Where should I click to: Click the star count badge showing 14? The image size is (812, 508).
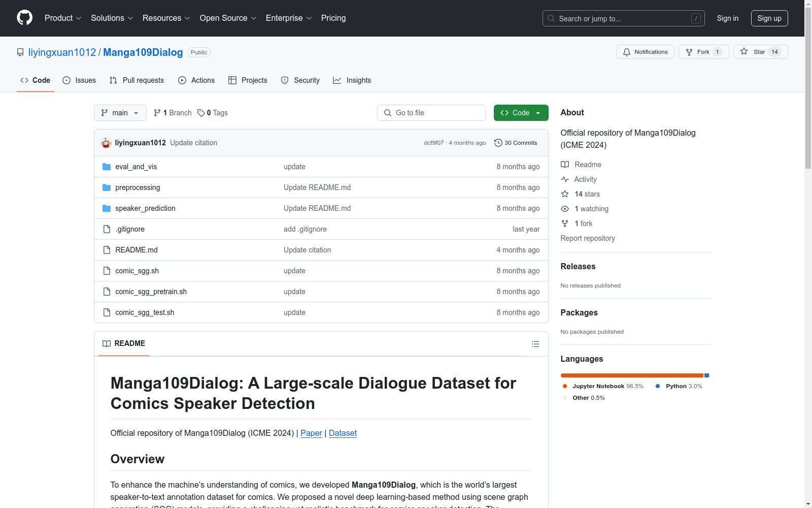click(774, 52)
